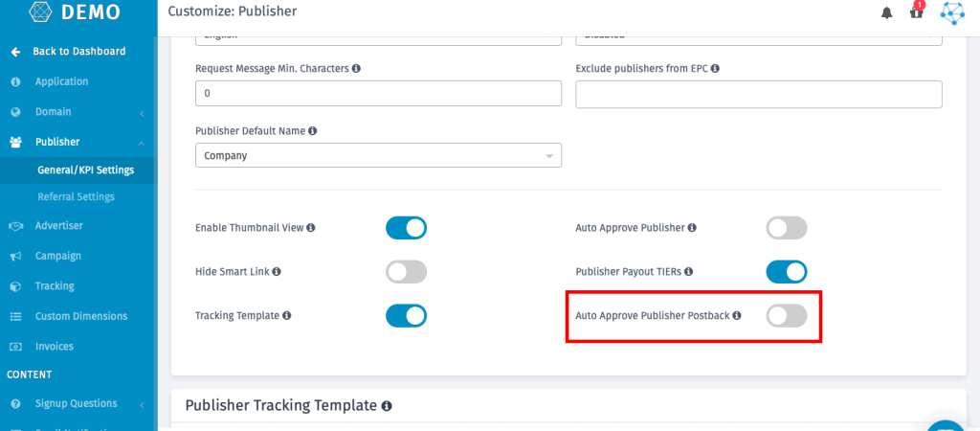The height and width of the screenshot is (431, 980).
Task: Open notifications bell icon
Action: point(886,12)
